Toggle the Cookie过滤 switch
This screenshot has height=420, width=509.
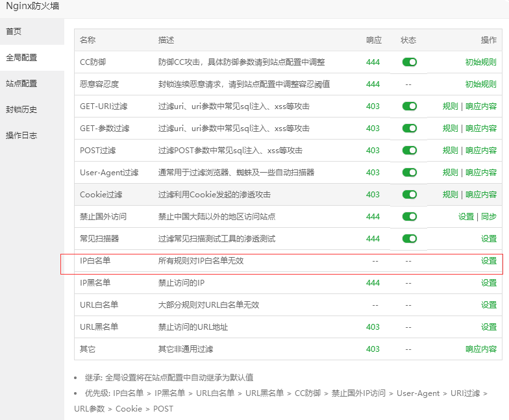(409, 195)
